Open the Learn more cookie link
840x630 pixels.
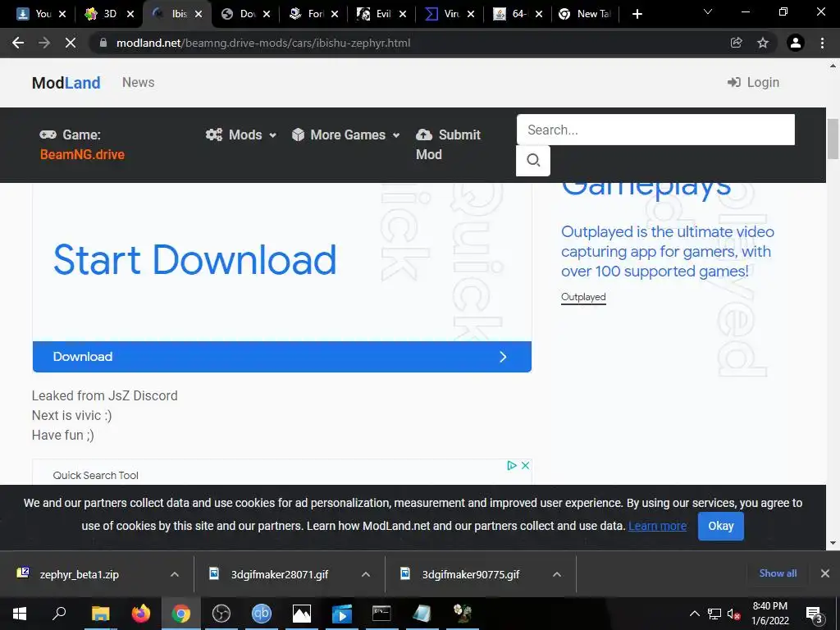click(x=657, y=526)
